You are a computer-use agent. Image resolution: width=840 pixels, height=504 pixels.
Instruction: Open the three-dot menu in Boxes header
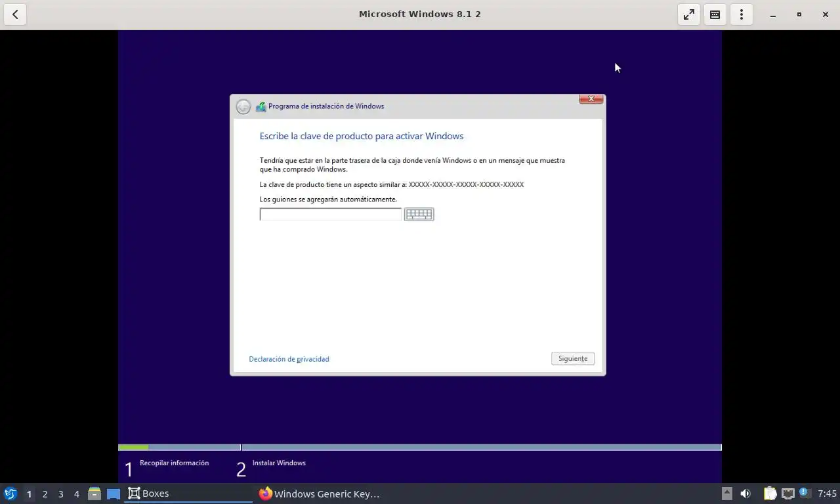(x=742, y=14)
